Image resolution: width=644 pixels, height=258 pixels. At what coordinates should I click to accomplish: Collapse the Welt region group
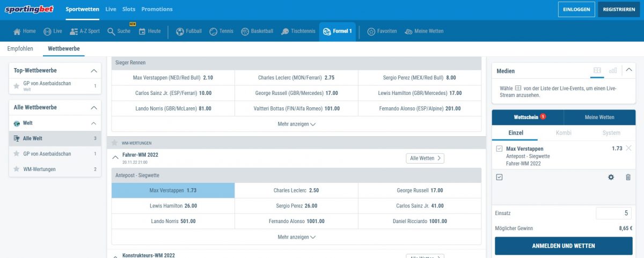94,123
